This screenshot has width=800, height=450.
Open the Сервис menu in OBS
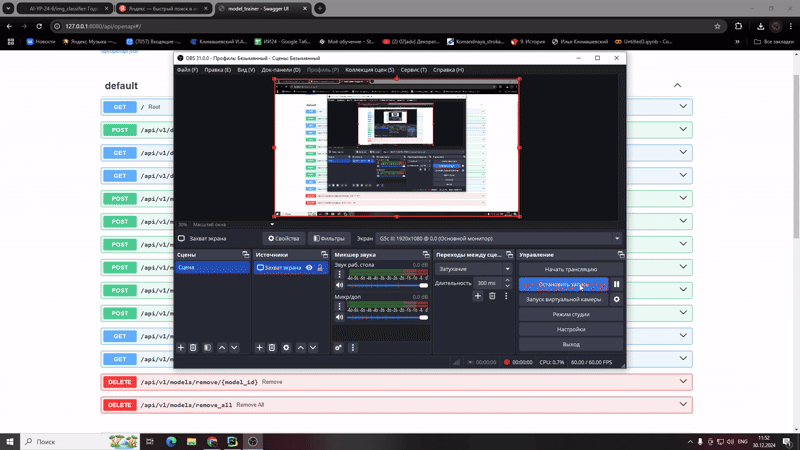click(412, 70)
